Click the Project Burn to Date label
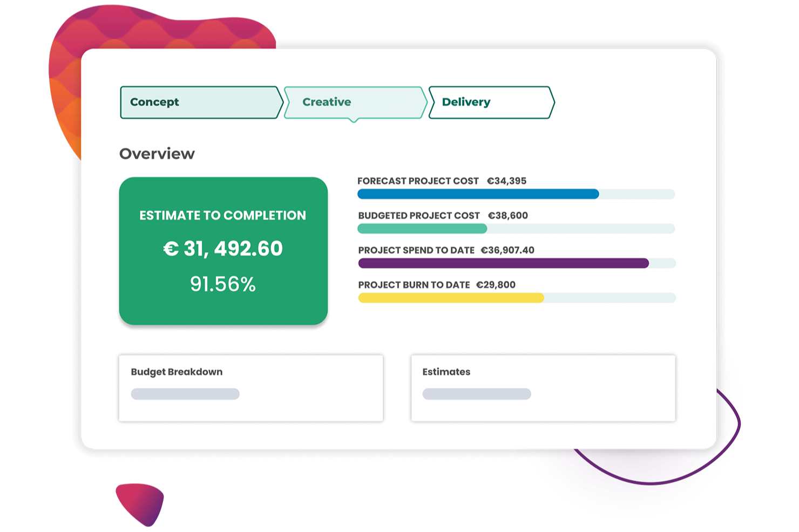Image resolution: width=799 pixels, height=532 pixels. pos(414,284)
